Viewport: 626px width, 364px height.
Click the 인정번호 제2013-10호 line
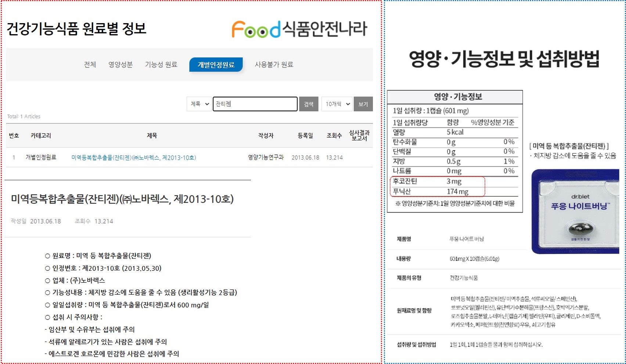tap(103, 268)
